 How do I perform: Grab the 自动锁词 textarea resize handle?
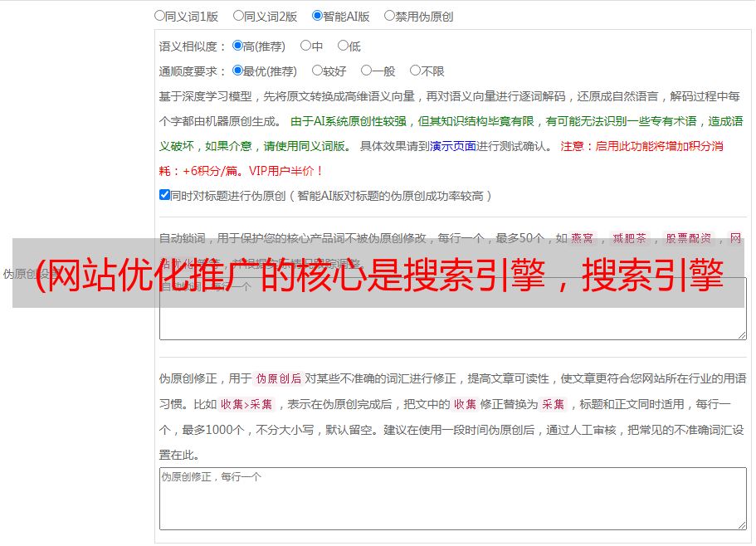[742, 335]
